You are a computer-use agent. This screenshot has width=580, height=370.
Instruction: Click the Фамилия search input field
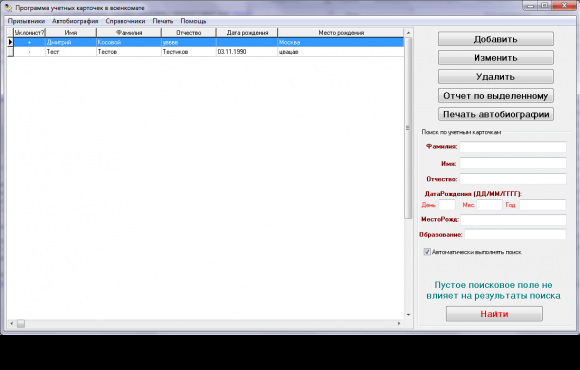[513, 147]
